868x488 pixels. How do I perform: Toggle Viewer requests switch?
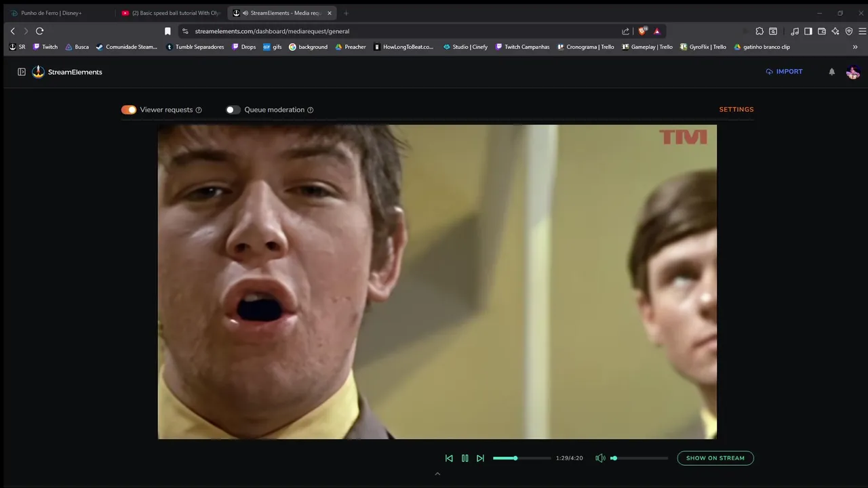pyautogui.click(x=129, y=110)
